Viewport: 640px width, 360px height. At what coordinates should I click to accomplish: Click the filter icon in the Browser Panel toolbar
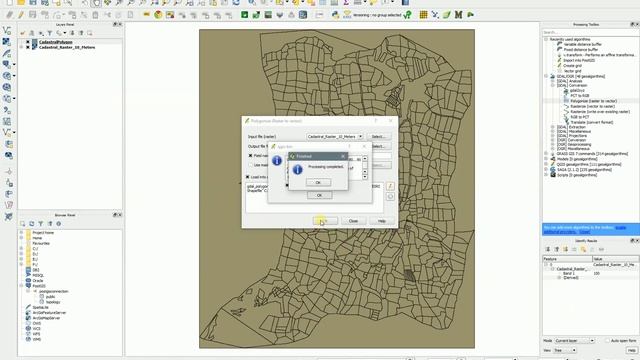41,224
